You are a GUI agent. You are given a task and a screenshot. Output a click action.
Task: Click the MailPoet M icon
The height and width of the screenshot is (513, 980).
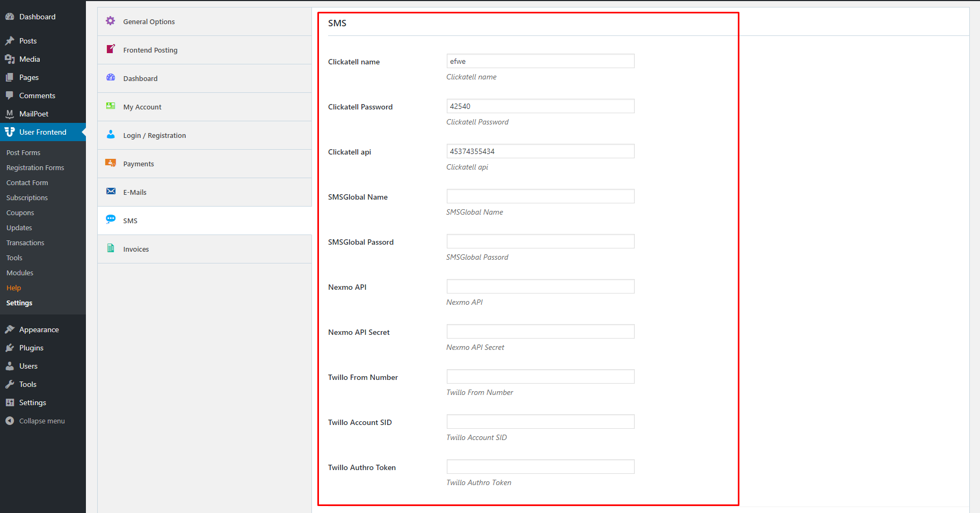[10, 114]
